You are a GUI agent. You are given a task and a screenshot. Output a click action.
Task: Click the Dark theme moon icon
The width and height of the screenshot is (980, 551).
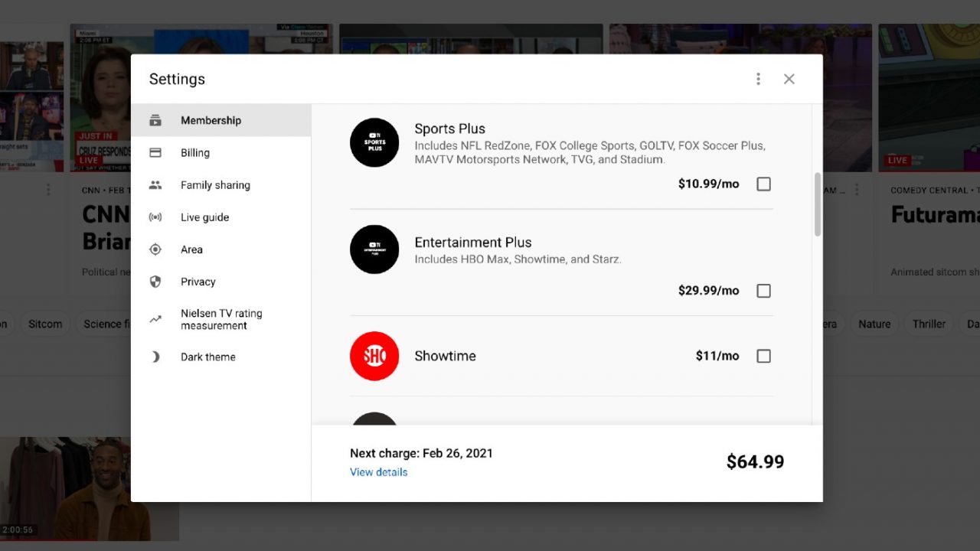click(155, 357)
